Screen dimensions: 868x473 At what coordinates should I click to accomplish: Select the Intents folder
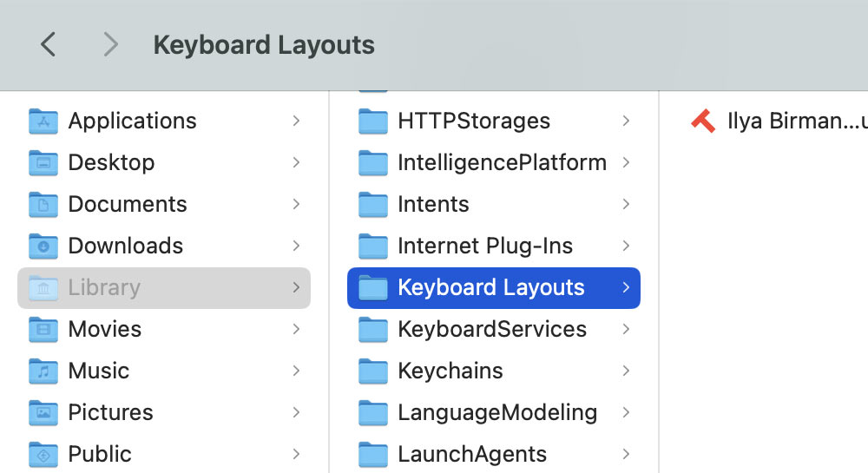(x=433, y=204)
